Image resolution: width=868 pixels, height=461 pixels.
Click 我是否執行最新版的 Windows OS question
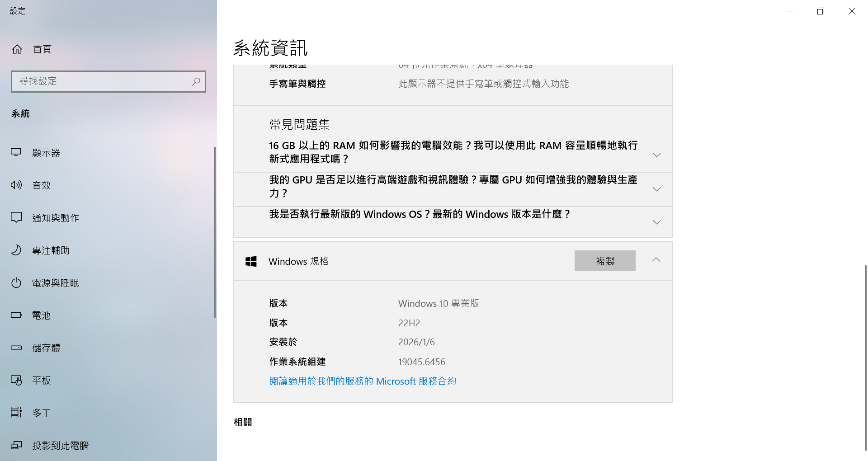[420, 214]
